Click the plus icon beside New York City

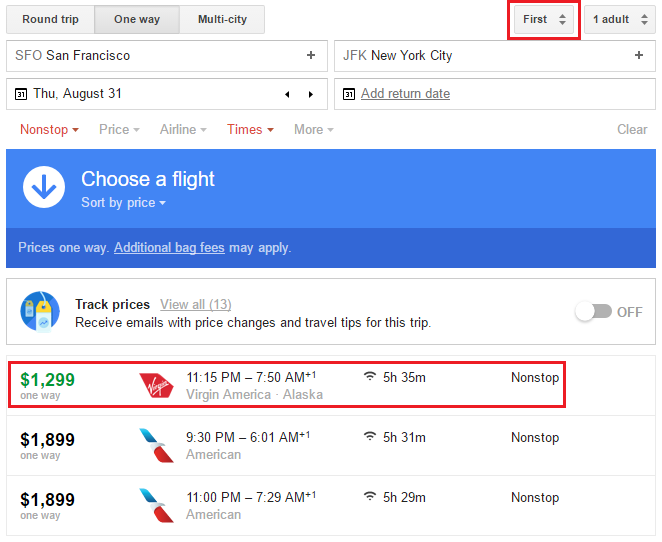coord(639,56)
